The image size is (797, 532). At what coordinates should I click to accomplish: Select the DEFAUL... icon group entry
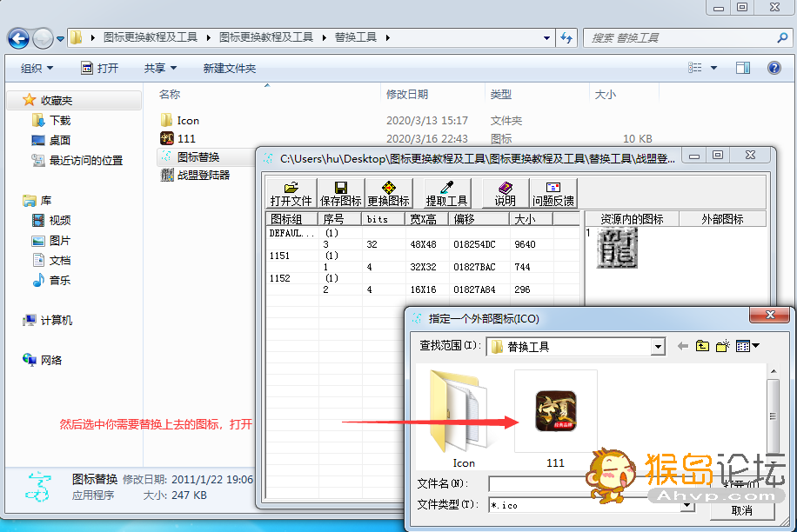pos(291,233)
